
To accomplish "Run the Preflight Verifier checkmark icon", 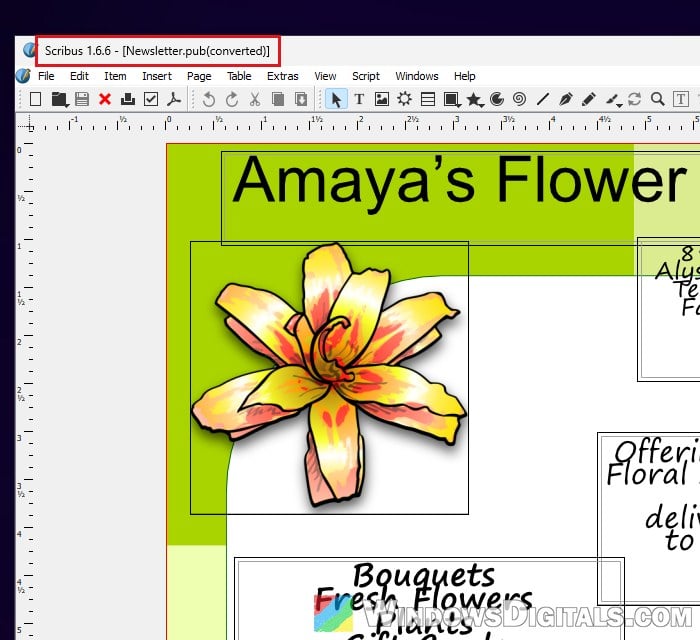I will pyautogui.click(x=151, y=99).
